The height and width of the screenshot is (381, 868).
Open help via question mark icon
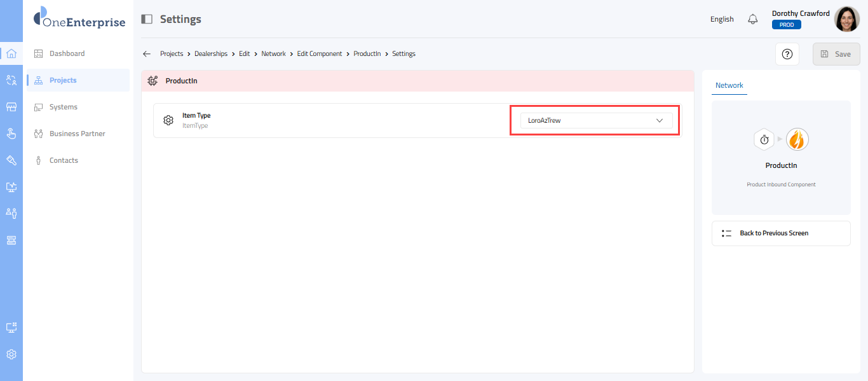[x=787, y=54]
